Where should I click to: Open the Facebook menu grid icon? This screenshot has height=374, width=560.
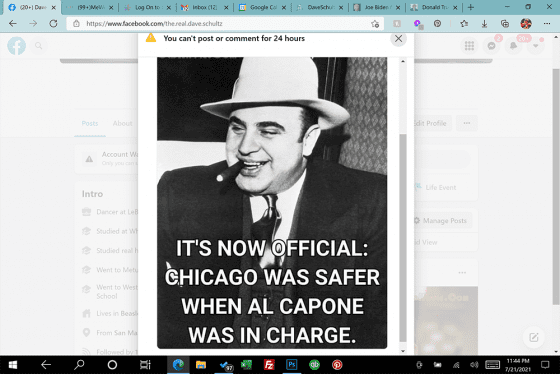pyautogui.click(x=469, y=46)
